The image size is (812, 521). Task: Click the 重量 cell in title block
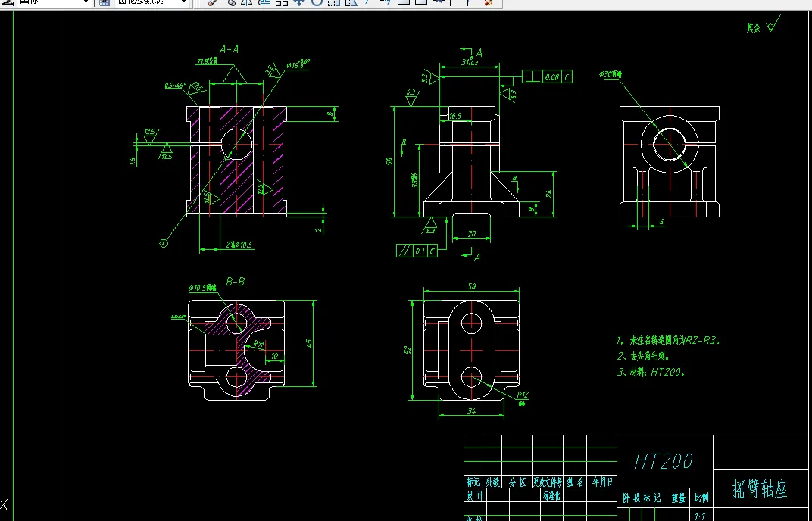[x=679, y=498]
